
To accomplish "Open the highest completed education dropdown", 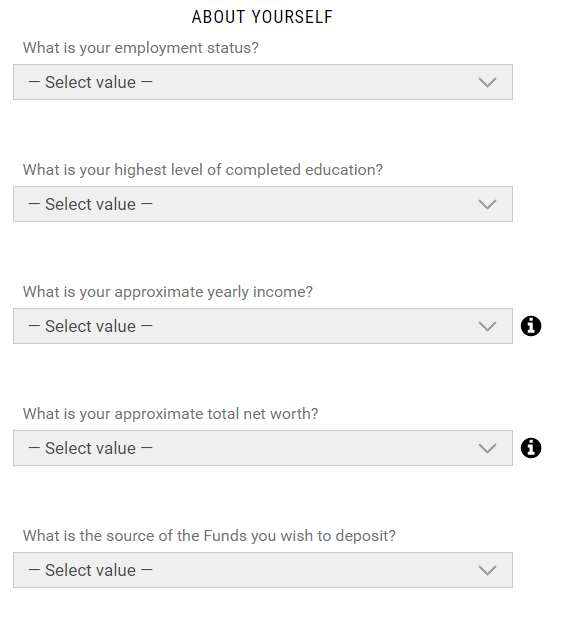I will tap(263, 204).
